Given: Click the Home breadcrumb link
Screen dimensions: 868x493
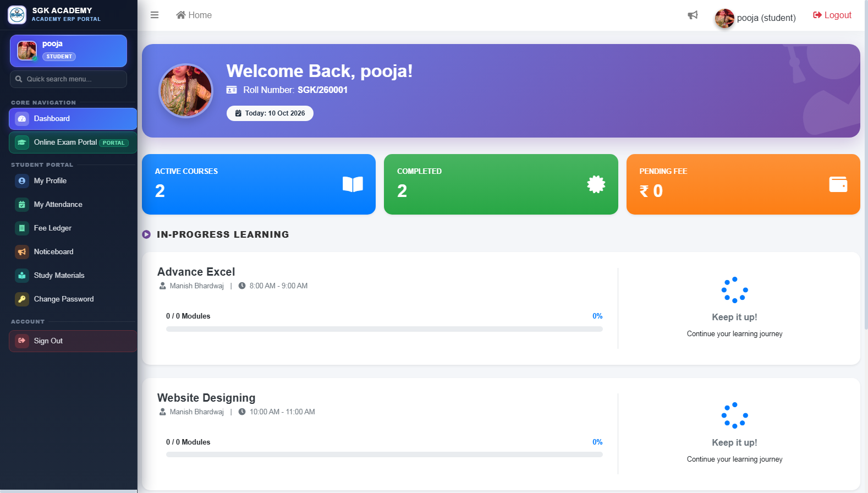Looking at the screenshot, I should point(194,15).
